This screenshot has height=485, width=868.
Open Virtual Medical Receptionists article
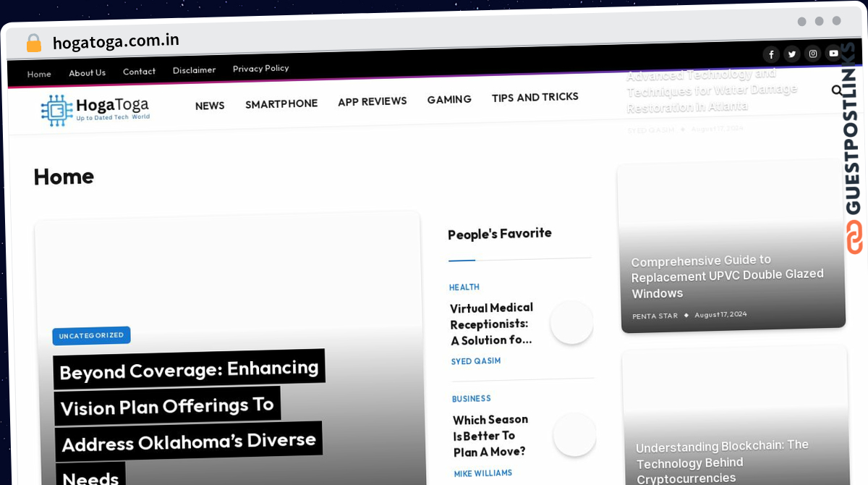492,324
